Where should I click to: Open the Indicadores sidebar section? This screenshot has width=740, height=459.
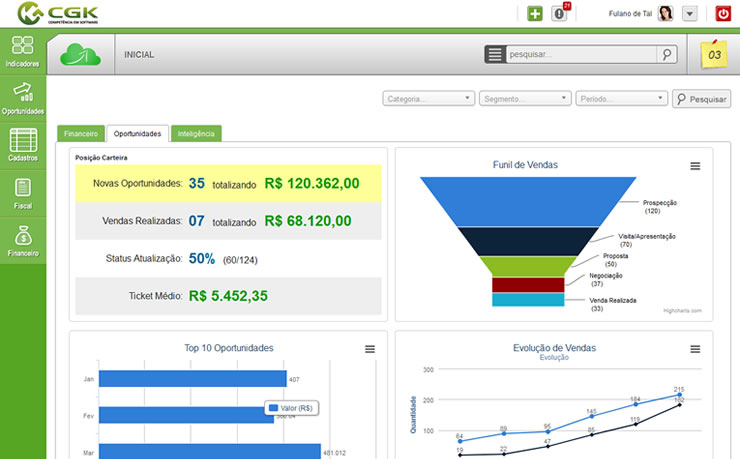22,50
